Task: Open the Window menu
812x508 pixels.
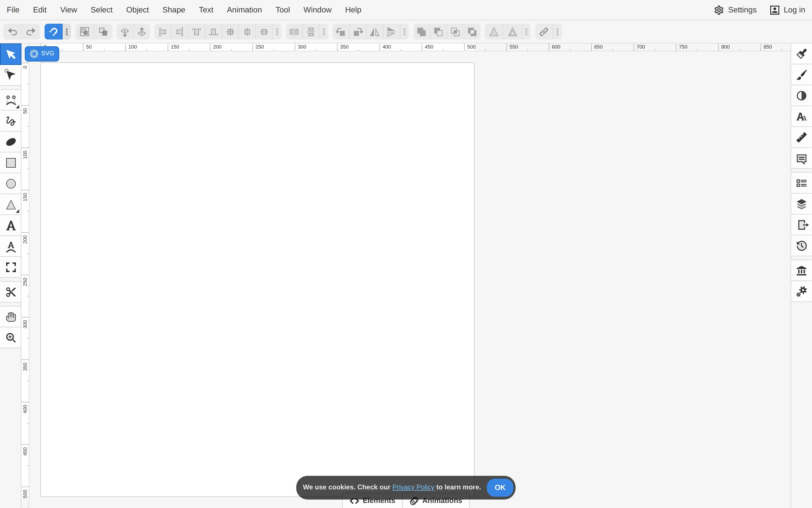Action: click(317, 10)
